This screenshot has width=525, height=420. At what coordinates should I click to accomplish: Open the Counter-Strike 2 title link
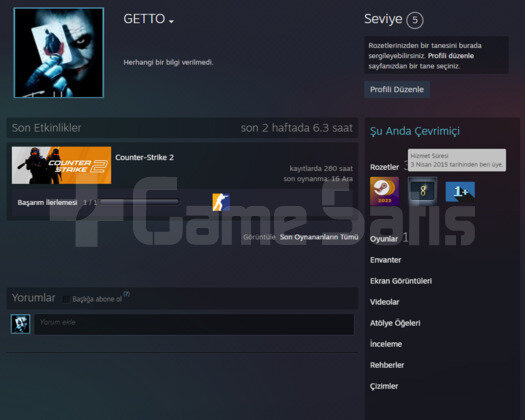[x=144, y=157]
